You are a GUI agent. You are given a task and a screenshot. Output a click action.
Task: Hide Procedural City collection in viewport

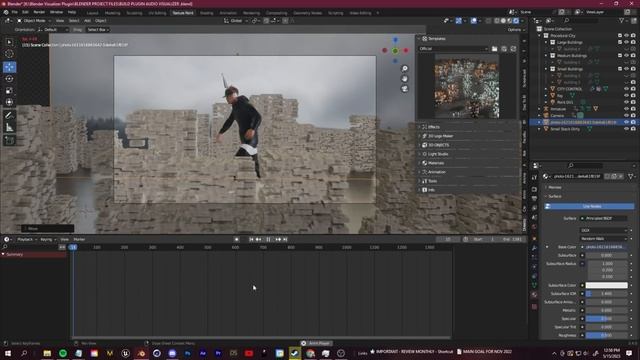627,36
